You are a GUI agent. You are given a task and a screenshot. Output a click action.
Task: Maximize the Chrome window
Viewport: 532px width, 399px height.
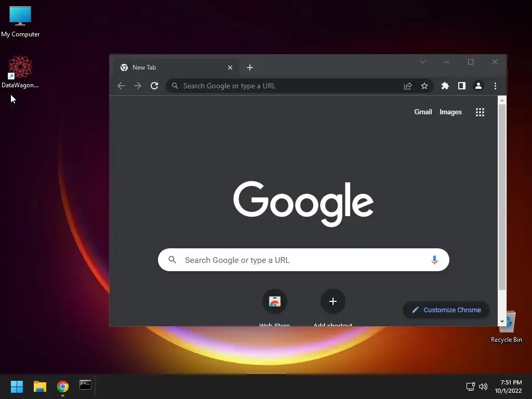(x=471, y=62)
